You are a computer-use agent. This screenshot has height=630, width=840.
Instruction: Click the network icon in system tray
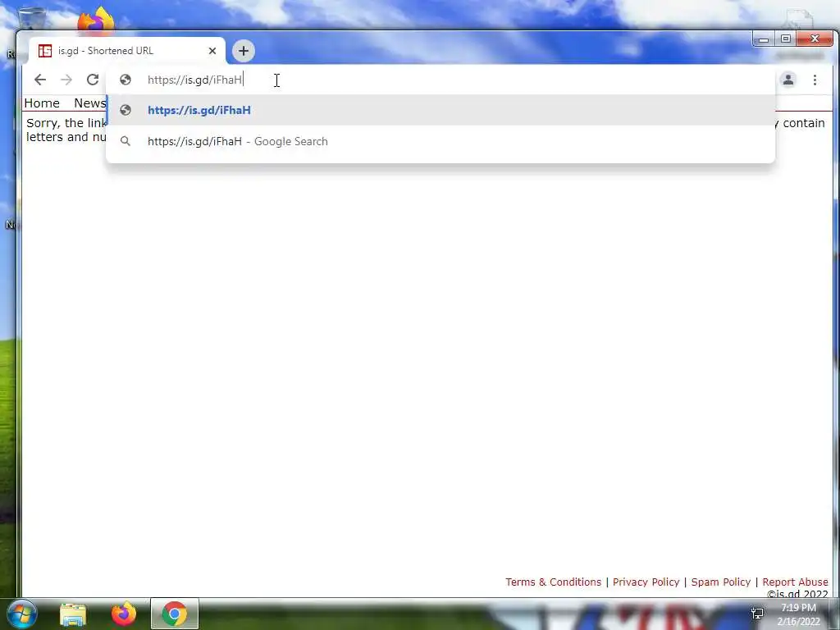pos(757,614)
